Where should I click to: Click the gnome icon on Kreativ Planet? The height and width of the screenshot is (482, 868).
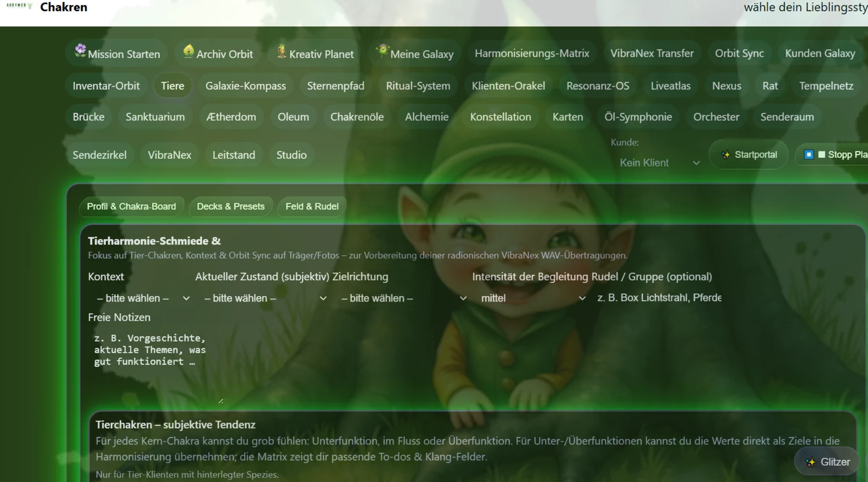[x=282, y=51]
